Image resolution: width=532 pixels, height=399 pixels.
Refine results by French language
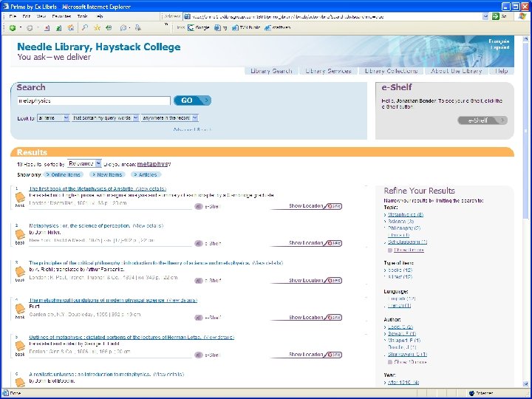coord(399,306)
